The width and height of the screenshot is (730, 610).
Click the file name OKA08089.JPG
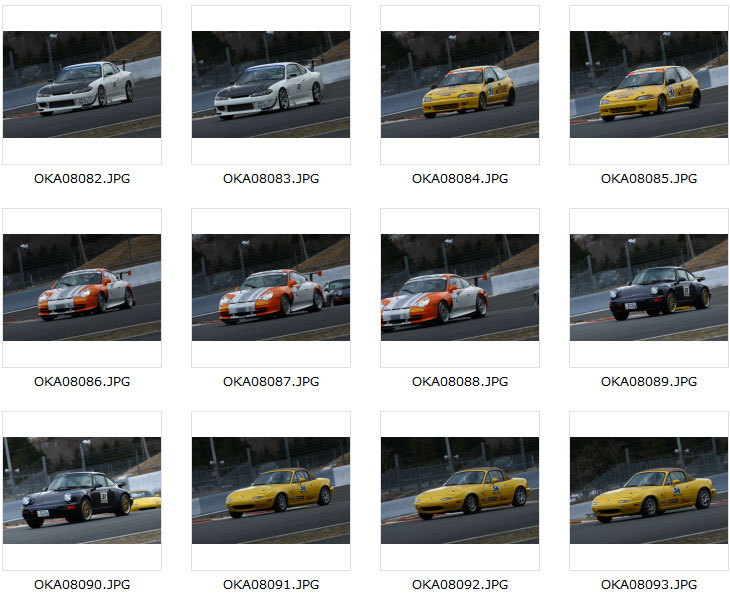coord(649,382)
